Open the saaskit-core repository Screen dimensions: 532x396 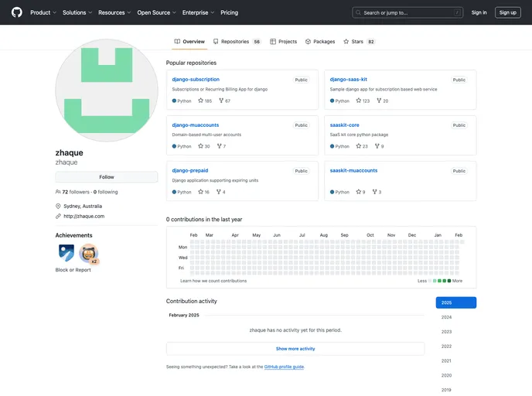344,125
